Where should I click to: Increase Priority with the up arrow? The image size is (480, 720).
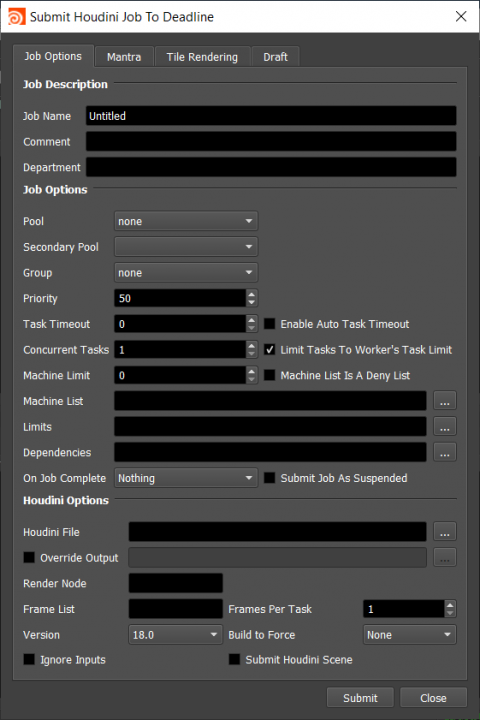point(251,294)
